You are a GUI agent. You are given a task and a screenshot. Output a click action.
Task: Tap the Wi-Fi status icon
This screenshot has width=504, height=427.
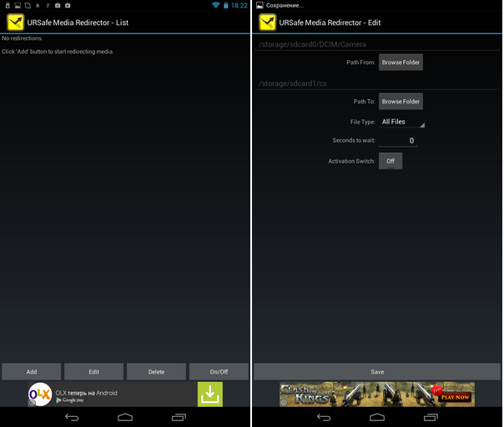(215, 5)
